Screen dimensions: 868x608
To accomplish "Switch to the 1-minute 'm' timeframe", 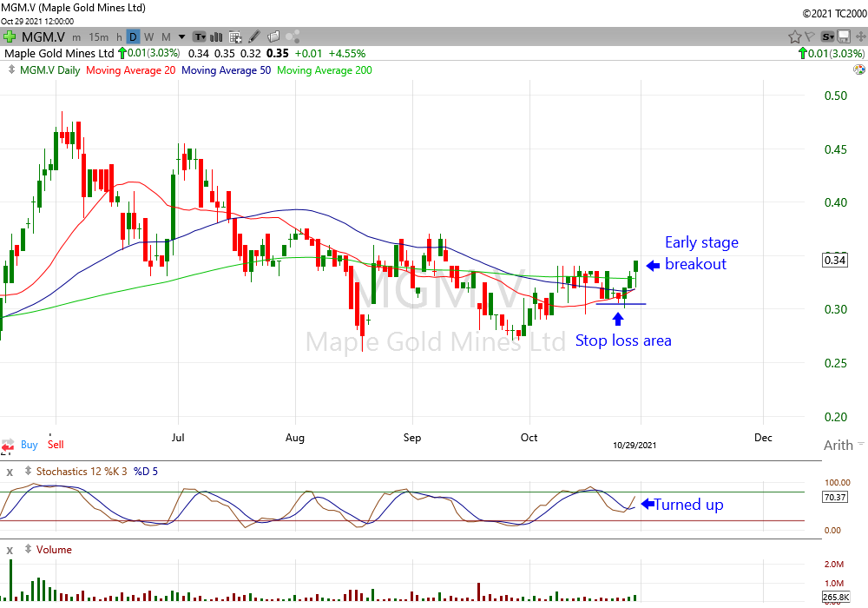I will (x=76, y=37).
